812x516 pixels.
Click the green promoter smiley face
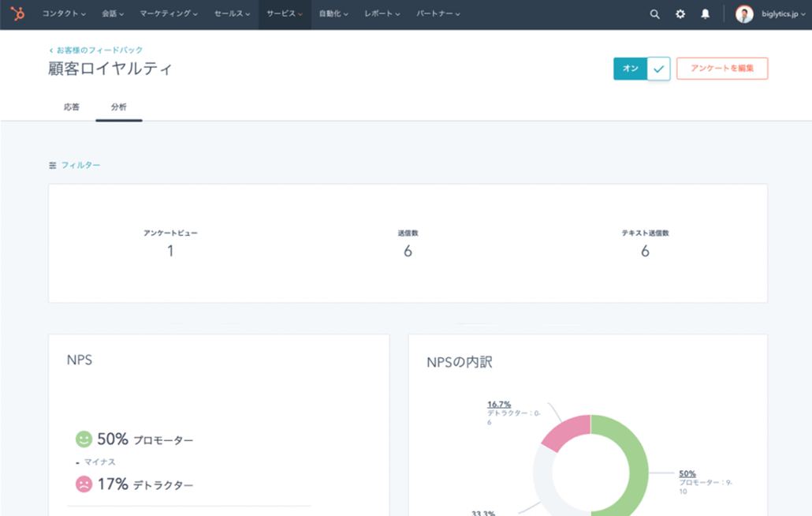(84, 439)
